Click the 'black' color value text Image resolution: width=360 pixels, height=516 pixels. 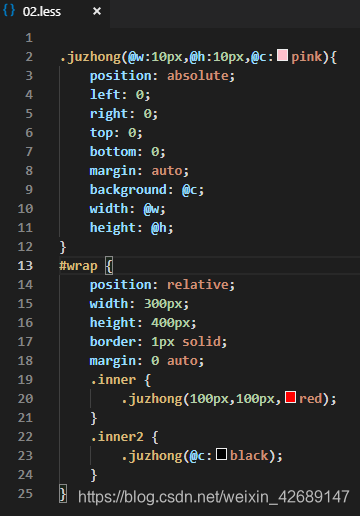(x=249, y=456)
